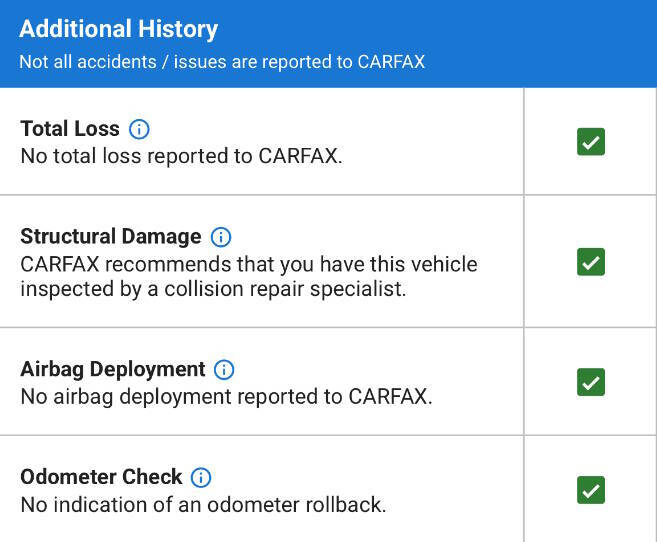Click 'CARFAX recommends that you have this vehicle' line
This screenshot has width=657, height=542.
click(x=249, y=264)
